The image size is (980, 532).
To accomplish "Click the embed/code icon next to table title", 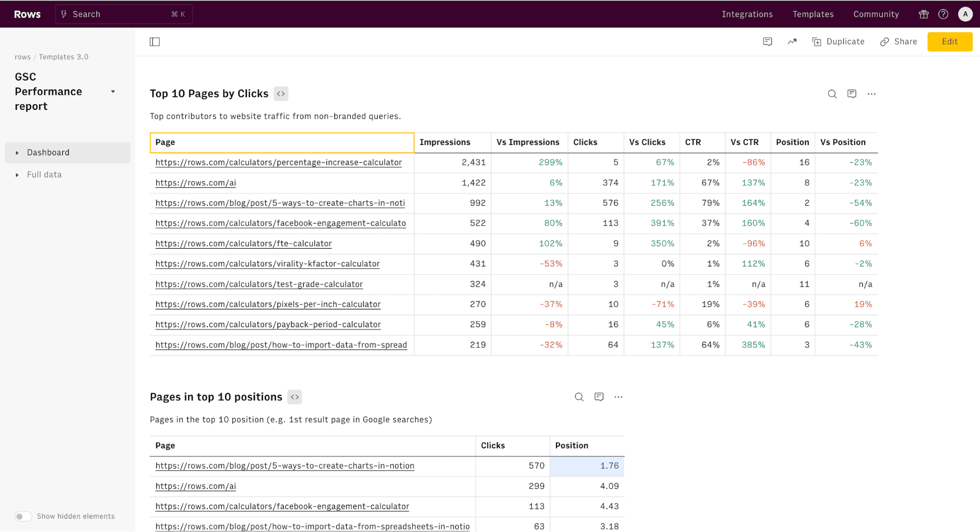I will tap(280, 94).
